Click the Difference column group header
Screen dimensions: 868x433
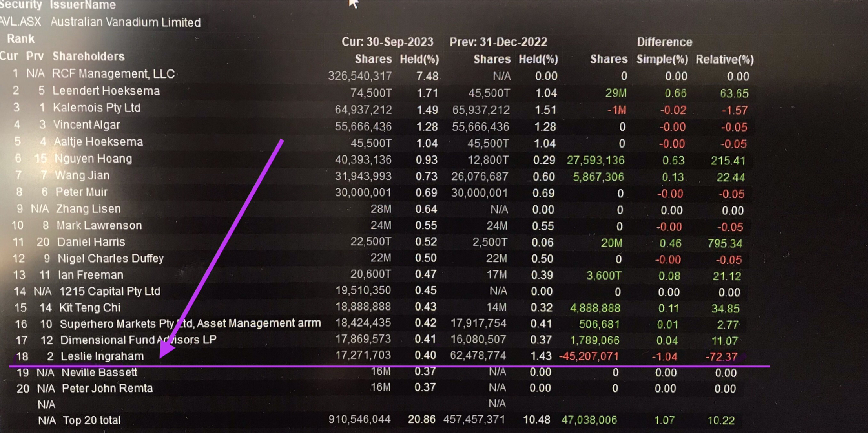pyautogui.click(x=664, y=42)
